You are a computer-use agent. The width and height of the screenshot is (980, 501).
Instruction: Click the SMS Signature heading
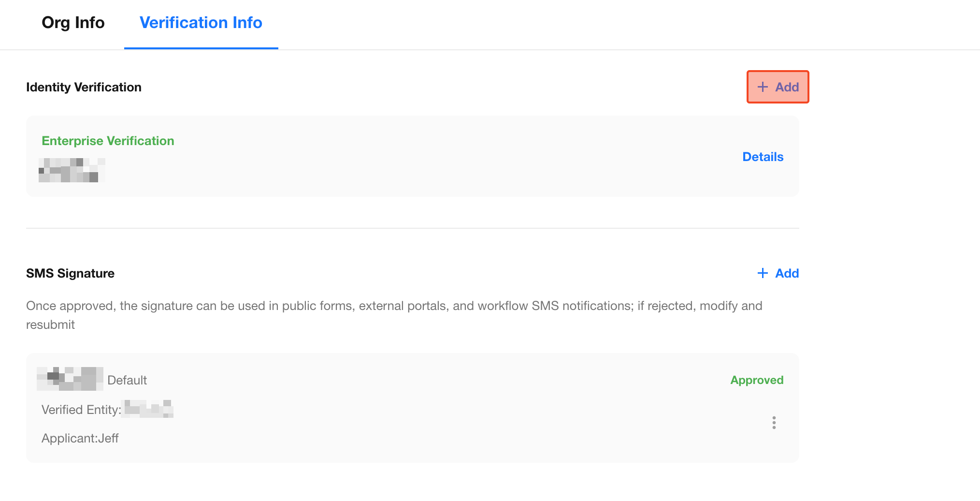pos(70,273)
